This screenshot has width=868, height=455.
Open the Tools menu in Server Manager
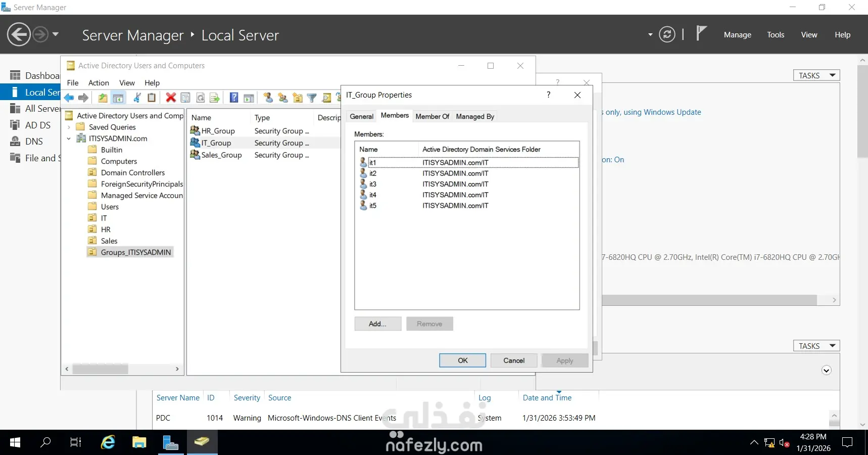pyautogui.click(x=776, y=35)
